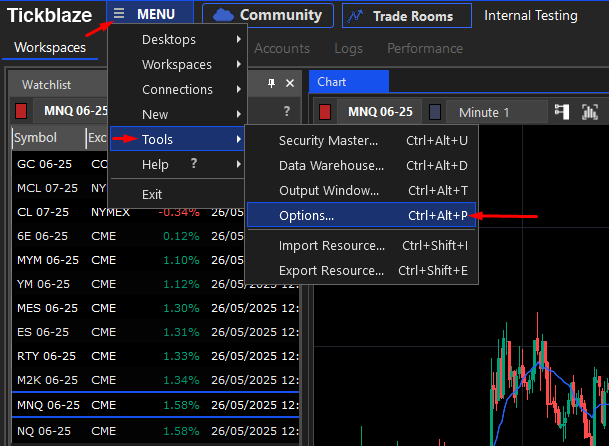The height and width of the screenshot is (446, 609).
Task: Select the NQ 06-25 watchlist row
Action: pos(155,431)
